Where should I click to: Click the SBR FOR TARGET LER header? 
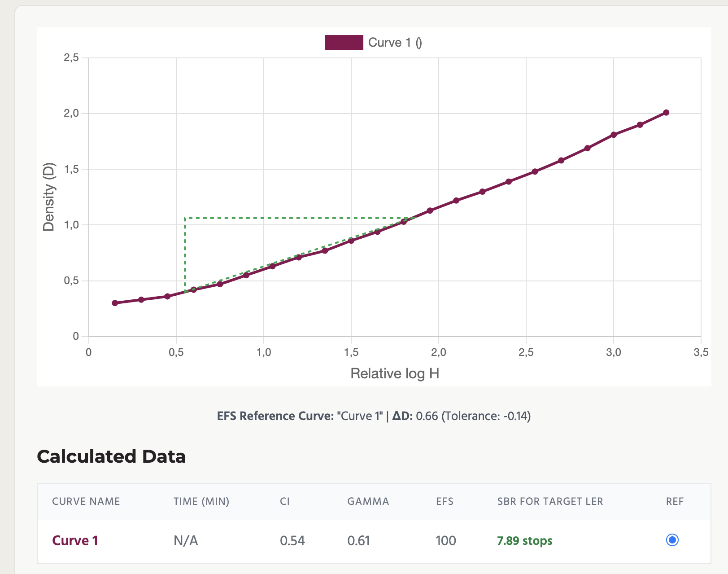550,501
